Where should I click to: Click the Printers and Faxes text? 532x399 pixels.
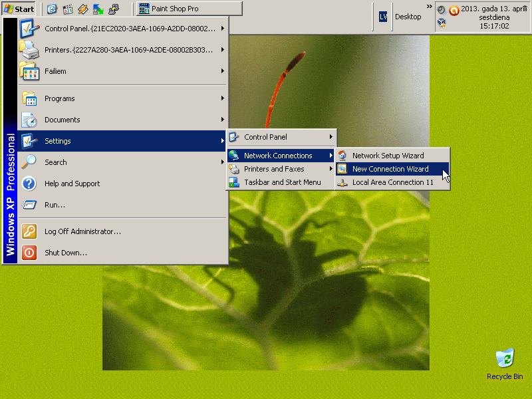coord(274,169)
